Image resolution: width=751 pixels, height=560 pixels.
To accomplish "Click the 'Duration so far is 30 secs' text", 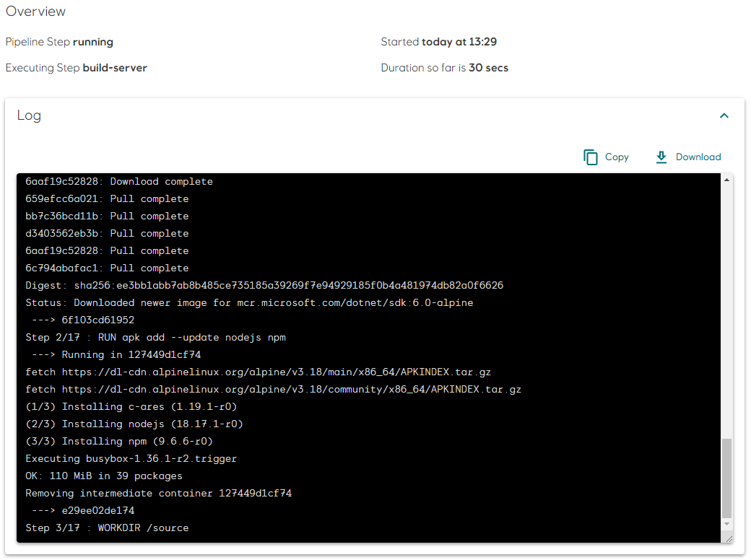I will (444, 68).
